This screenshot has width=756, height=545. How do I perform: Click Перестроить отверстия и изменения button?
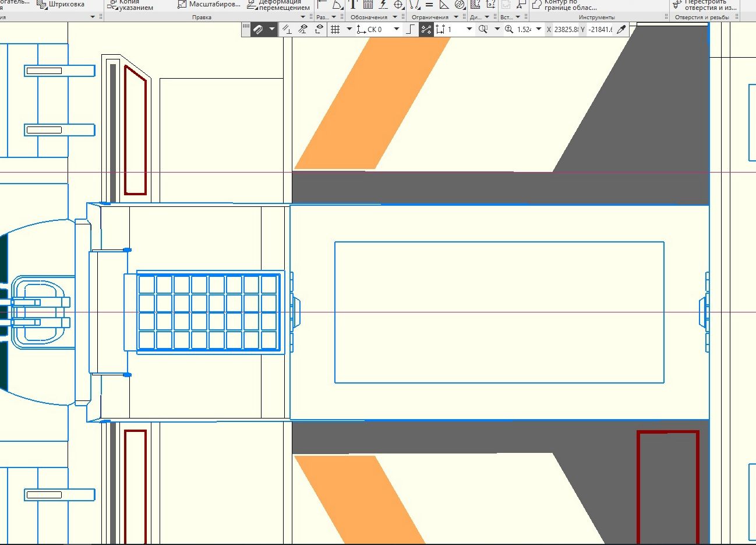[704, 5]
